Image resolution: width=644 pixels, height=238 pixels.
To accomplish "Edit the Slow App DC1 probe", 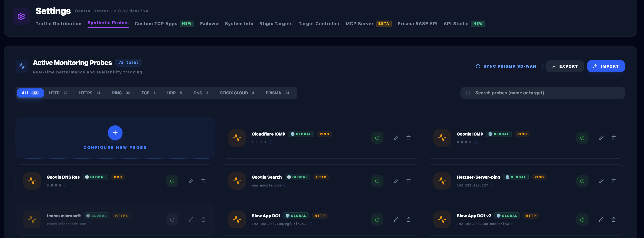I will [x=396, y=220].
